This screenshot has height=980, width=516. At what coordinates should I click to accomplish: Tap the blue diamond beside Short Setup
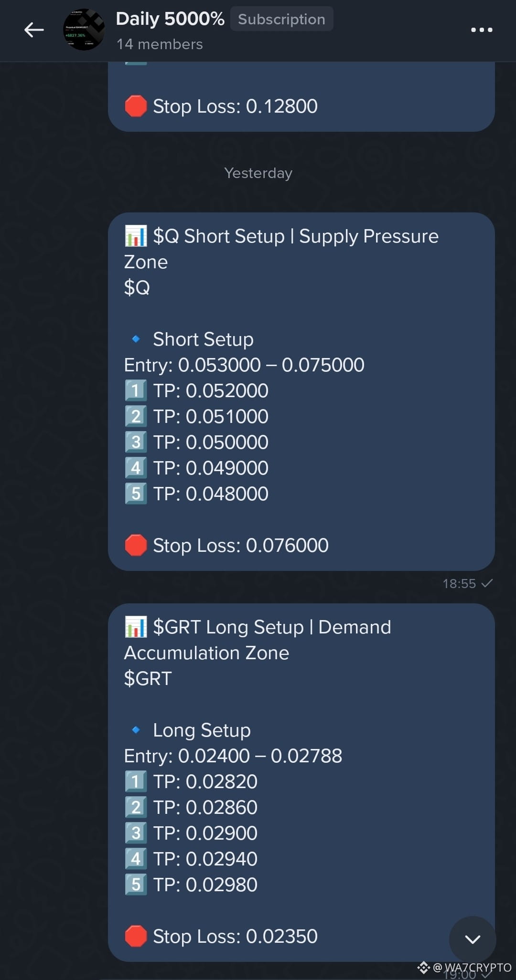136,339
